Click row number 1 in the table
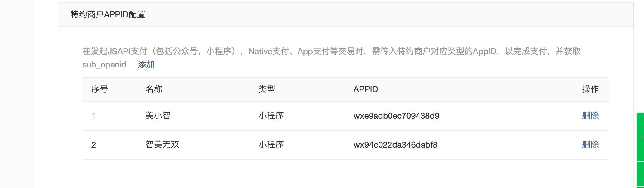This screenshot has width=644, height=188. pos(94,116)
